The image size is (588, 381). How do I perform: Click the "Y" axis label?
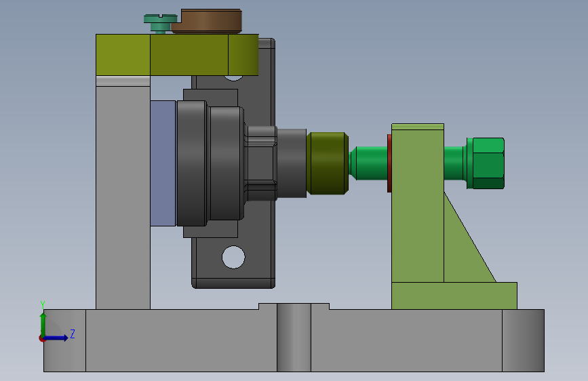coord(43,305)
